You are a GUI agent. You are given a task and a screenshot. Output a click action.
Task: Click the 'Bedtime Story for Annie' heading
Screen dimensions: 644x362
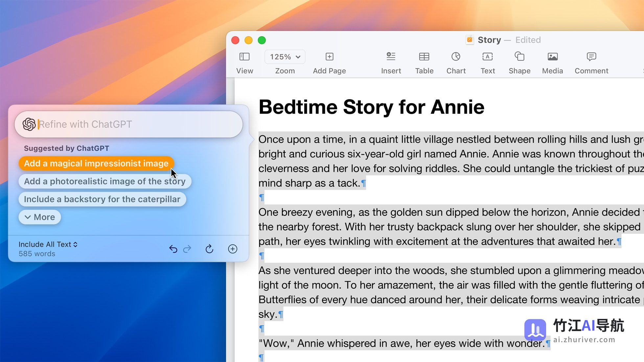coord(371,107)
